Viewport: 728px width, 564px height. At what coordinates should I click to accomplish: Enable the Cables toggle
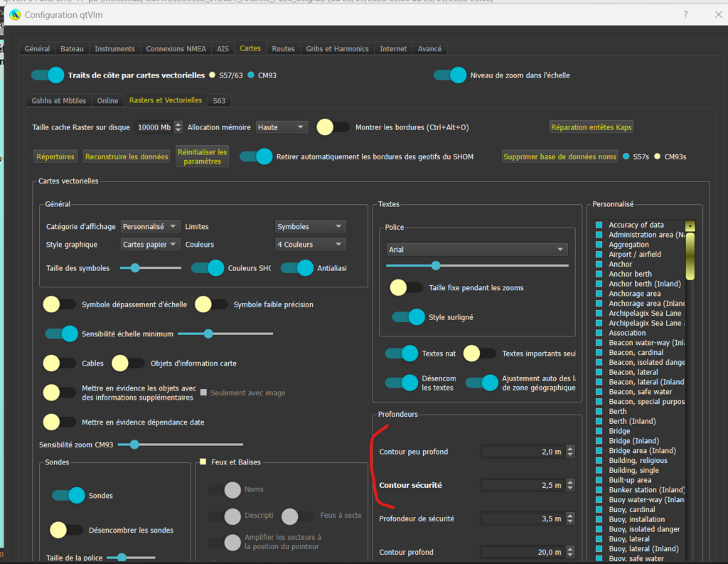coord(60,363)
